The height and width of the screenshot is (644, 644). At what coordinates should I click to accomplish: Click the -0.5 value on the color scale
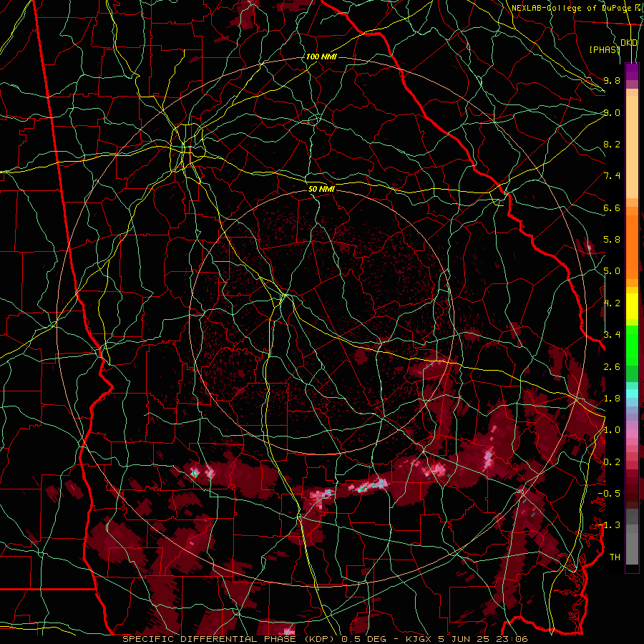coord(609,494)
